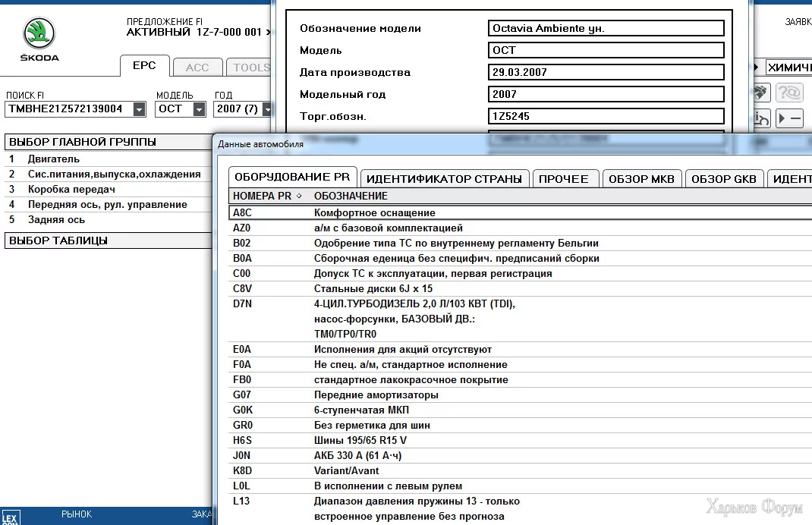Viewport: 812px width, 525px height.
Task: Select main group Коробка передач
Action: (71, 190)
